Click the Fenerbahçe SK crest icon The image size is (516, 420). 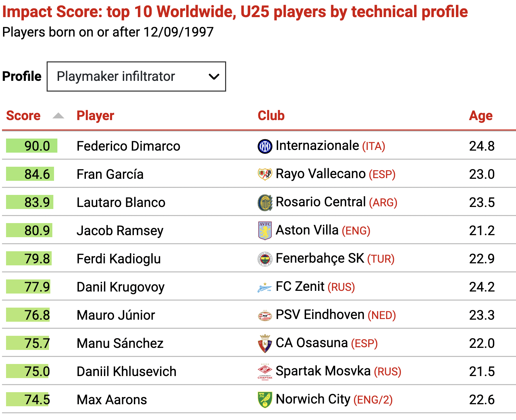click(265, 259)
